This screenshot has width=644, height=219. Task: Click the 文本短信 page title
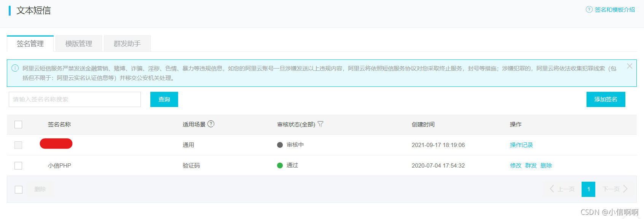pyautogui.click(x=33, y=10)
